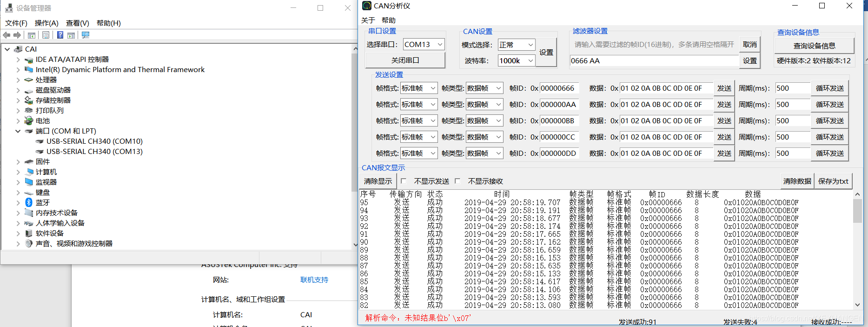Click the 保存为txt button
The height and width of the screenshot is (327, 868).
pyautogui.click(x=833, y=181)
